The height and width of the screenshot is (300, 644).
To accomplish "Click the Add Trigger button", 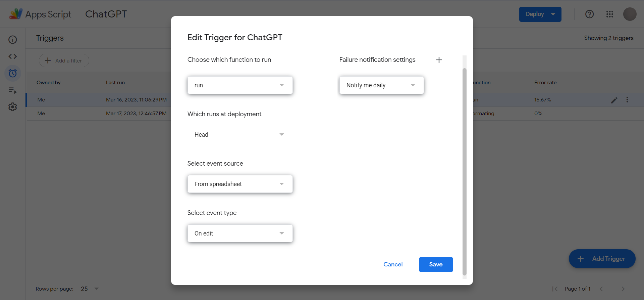I will click(x=602, y=259).
